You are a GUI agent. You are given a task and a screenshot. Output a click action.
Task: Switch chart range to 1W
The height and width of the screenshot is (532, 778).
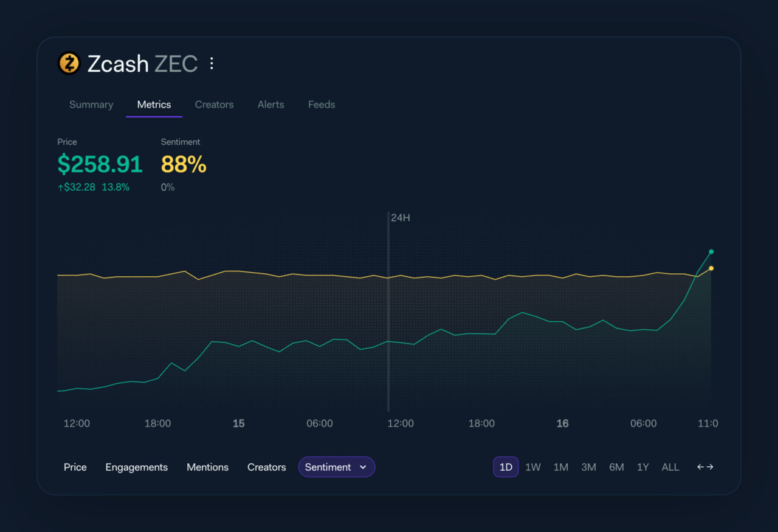[533, 467]
